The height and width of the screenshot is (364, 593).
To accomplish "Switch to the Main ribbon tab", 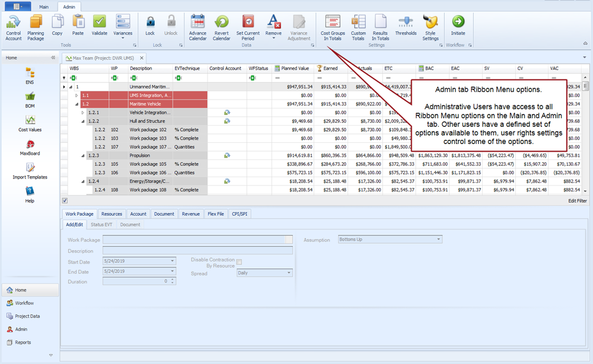I will [44, 7].
